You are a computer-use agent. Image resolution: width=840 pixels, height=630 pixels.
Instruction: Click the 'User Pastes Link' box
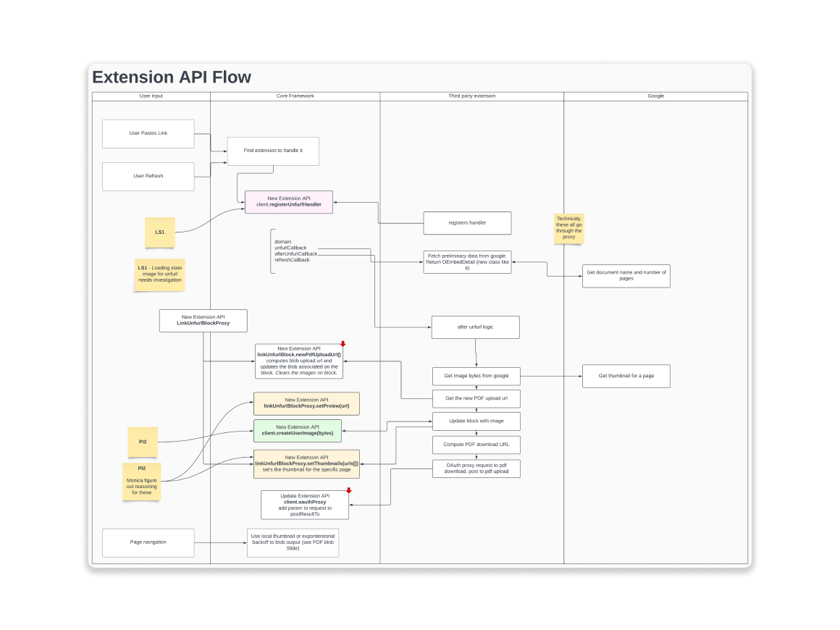coord(148,133)
